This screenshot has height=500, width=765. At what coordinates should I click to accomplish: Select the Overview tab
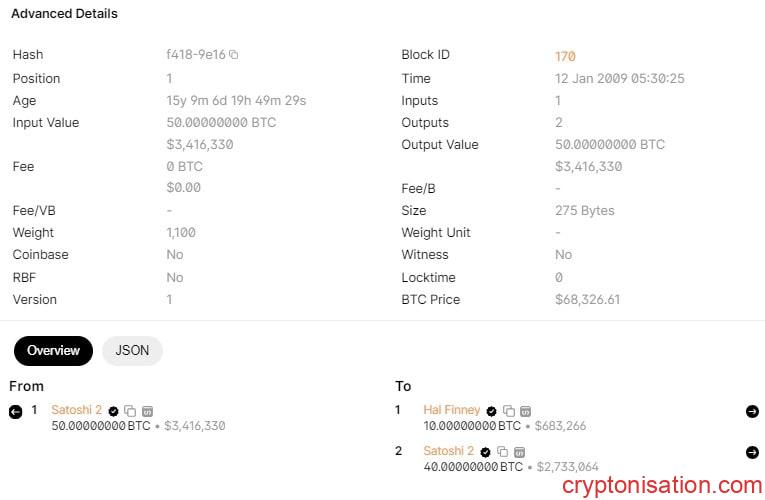tap(53, 351)
